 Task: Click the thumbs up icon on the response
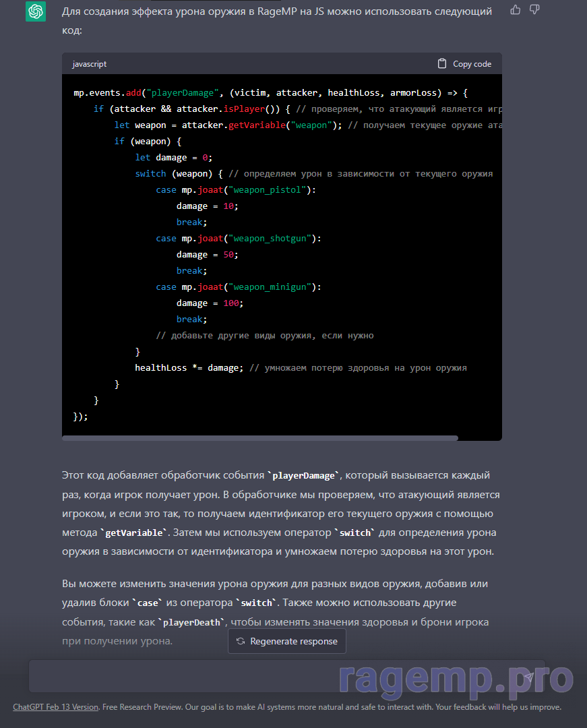tap(515, 9)
